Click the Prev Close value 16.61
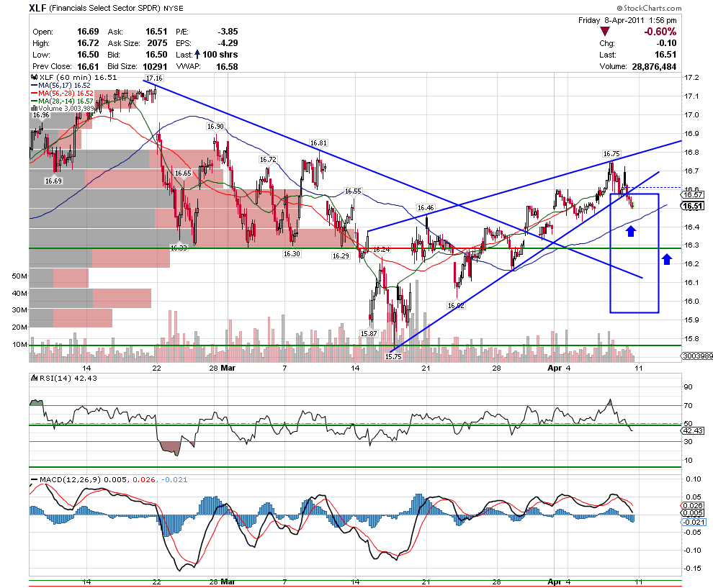 (88, 66)
